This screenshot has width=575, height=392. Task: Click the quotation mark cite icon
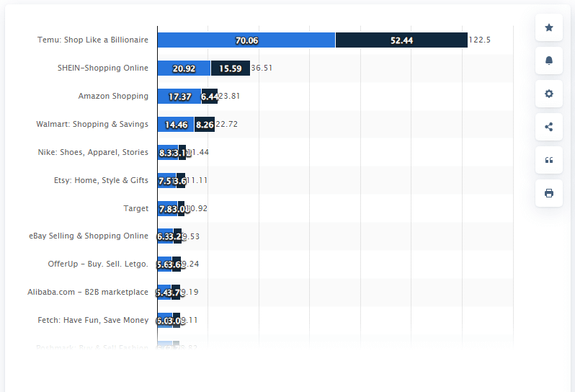(x=549, y=160)
